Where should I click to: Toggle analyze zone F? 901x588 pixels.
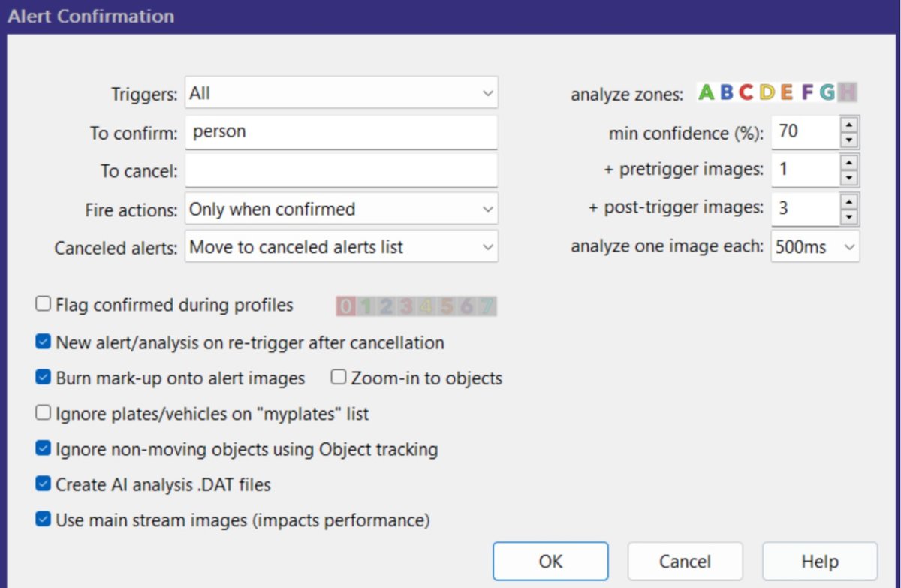click(807, 92)
